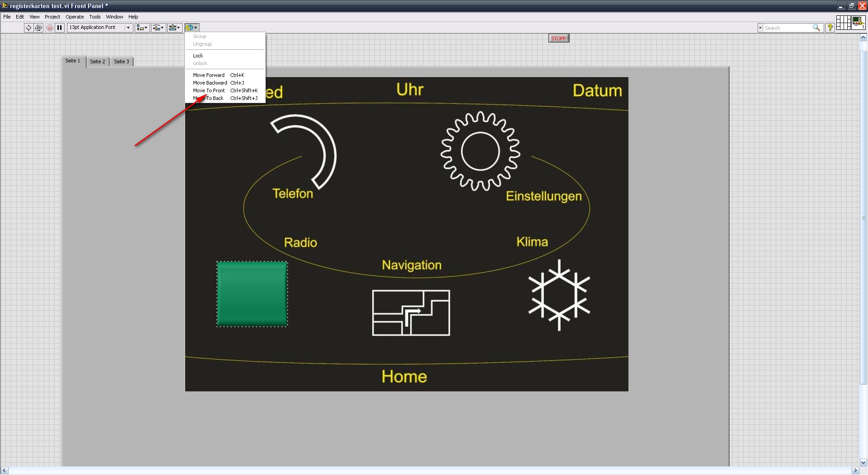The height and width of the screenshot is (475, 868).
Task: Click the Einstellungen text label
Action: pyautogui.click(x=543, y=196)
